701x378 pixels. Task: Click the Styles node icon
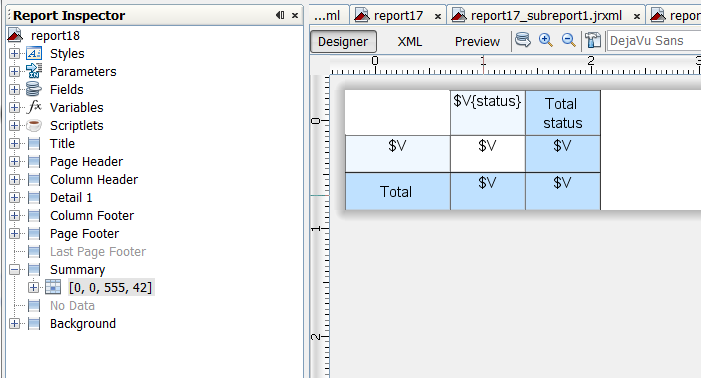point(34,54)
